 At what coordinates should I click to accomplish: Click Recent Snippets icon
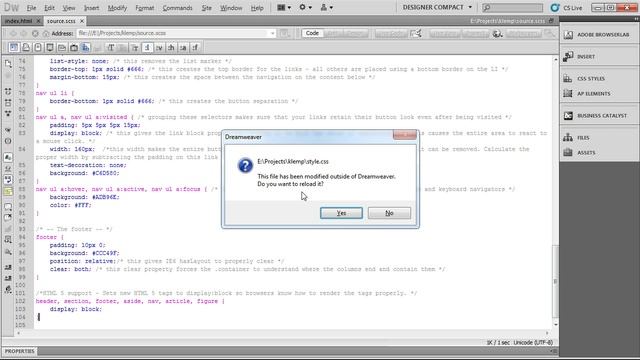pyautogui.click(x=8, y=240)
